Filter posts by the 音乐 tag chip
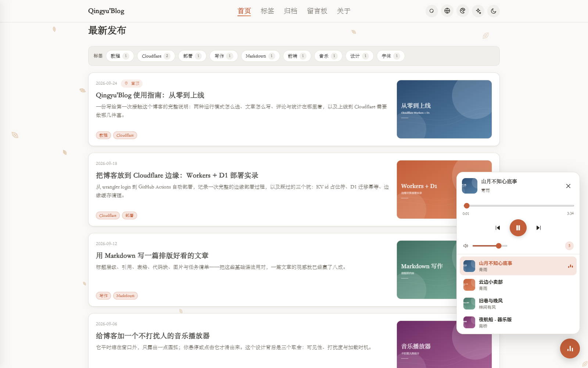 (328, 56)
